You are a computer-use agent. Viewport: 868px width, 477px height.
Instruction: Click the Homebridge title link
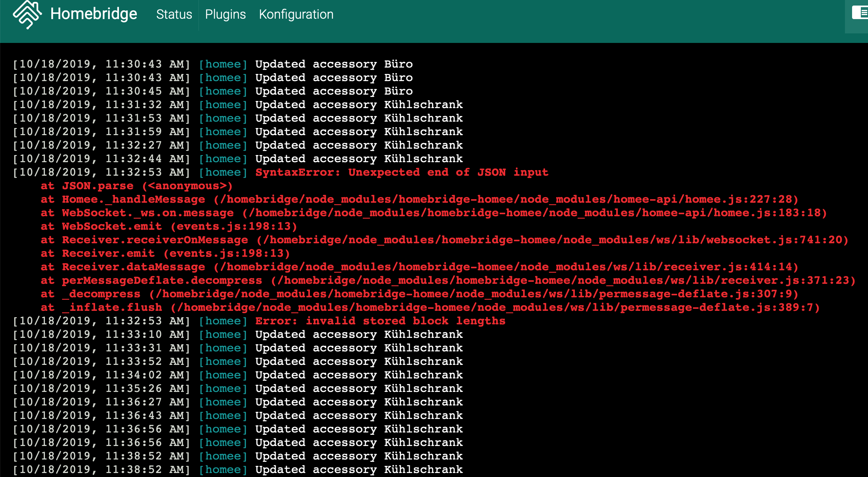pyautogui.click(x=93, y=14)
